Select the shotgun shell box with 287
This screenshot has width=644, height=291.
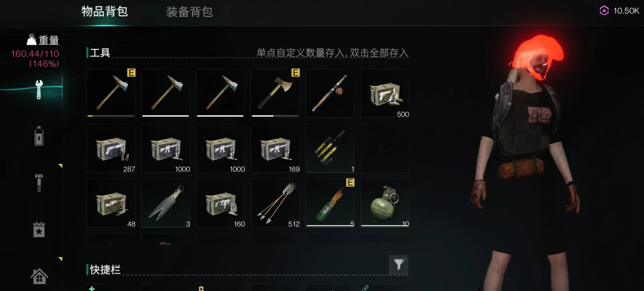point(111,148)
